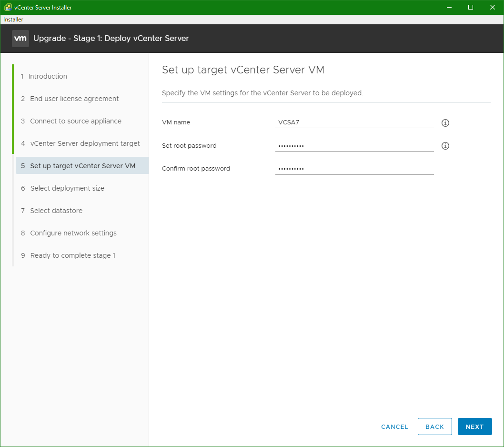Click the NEXT button
This screenshot has height=447, width=504.
[x=474, y=427]
